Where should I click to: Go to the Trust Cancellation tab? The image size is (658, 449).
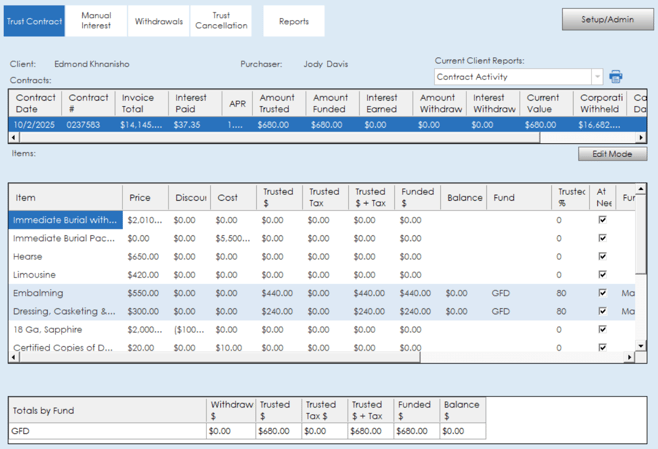[x=222, y=21]
